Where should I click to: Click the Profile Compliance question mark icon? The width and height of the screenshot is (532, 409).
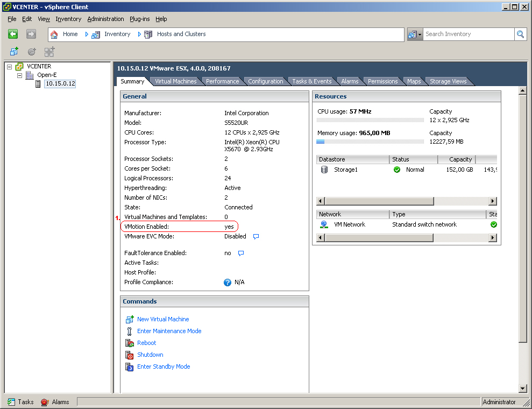point(228,283)
